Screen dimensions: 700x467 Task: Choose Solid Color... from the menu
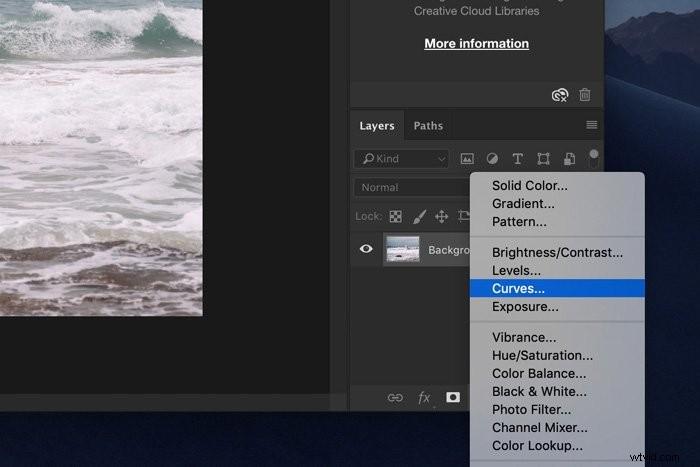(557, 185)
